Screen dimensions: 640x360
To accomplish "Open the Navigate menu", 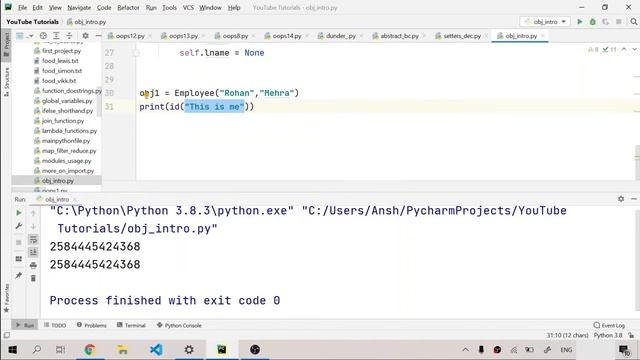I will pyautogui.click(x=79, y=8).
